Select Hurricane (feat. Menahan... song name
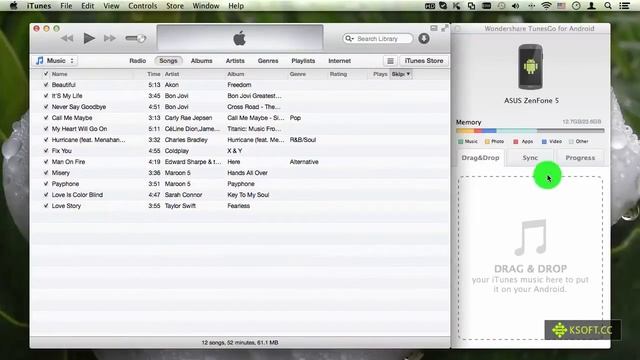The image size is (640, 360). tap(88, 140)
